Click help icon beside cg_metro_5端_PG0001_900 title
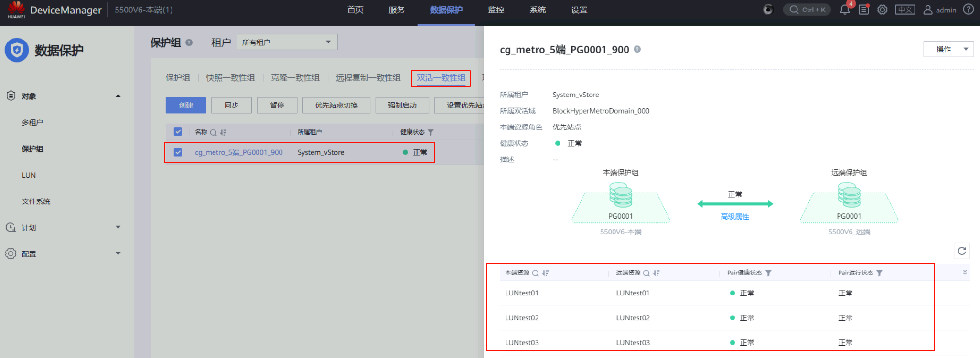980x358 pixels. click(x=637, y=49)
